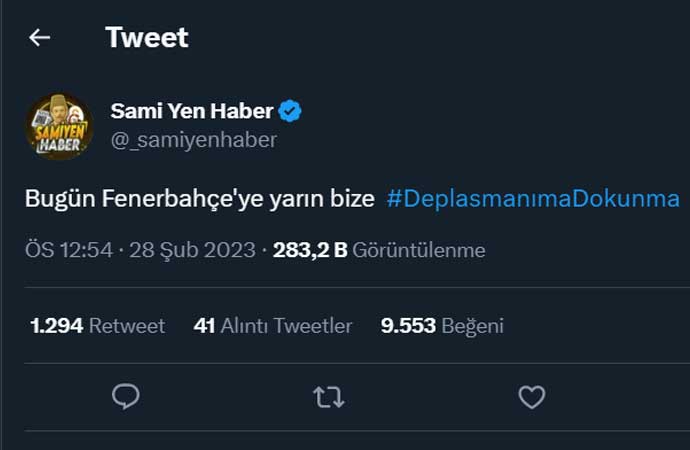Open the Sami Yen Haber profile avatar
This screenshot has height=450, width=690.
59,126
